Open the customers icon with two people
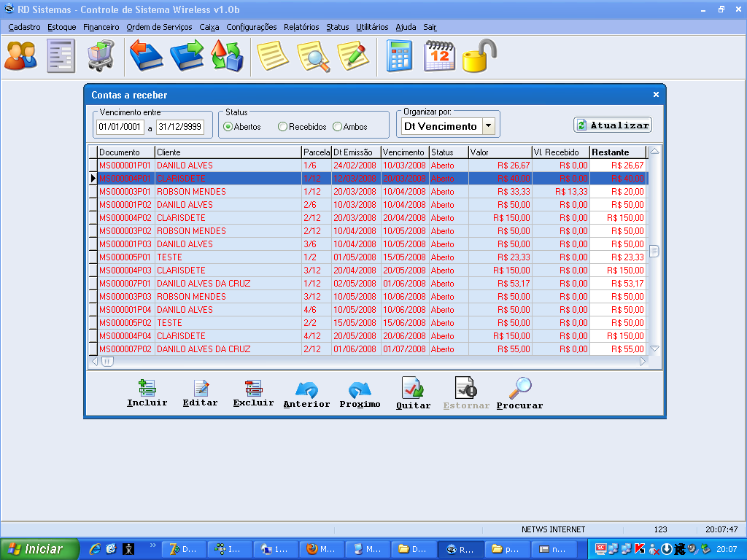Image resolution: width=747 pixels, height=560 pixels. [x=21, y=56]
